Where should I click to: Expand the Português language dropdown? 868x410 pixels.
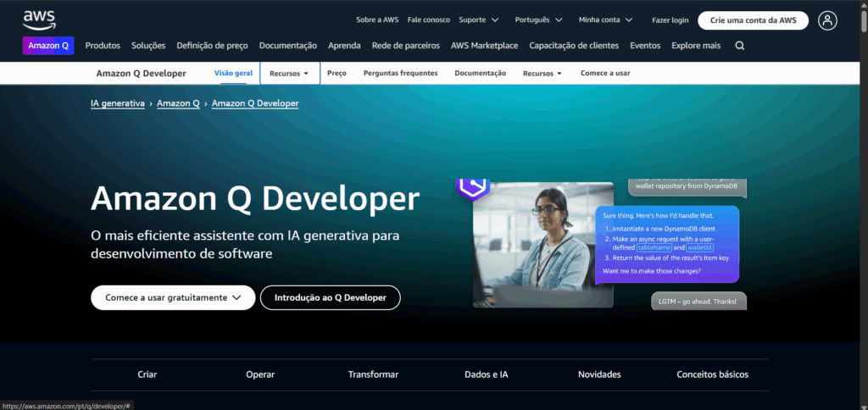tap(538, 20)
